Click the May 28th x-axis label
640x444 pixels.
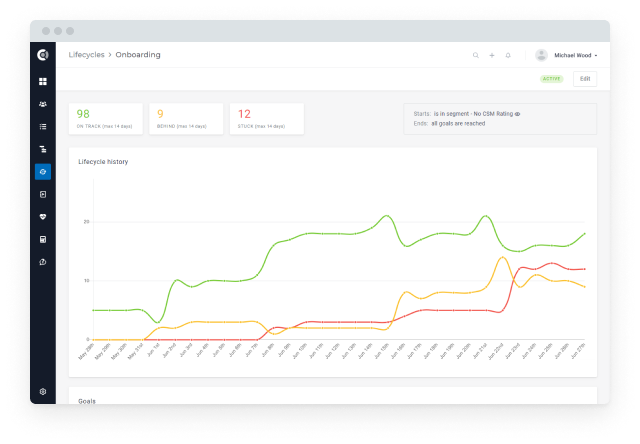(x=86, y=351)
